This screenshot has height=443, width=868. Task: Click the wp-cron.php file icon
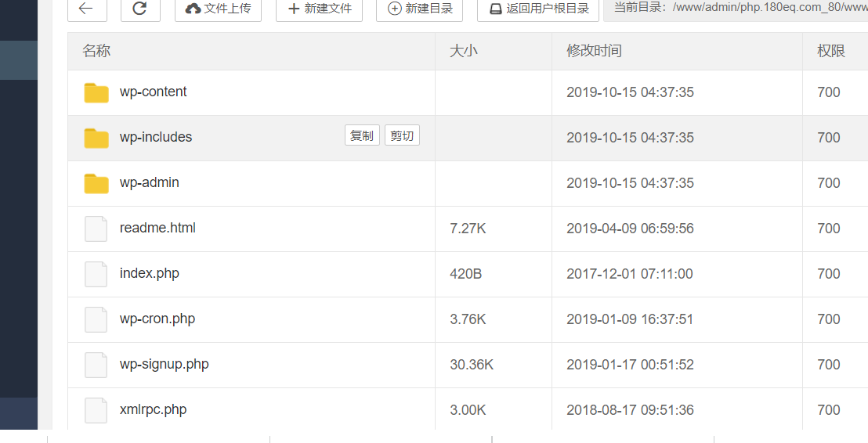[x=96, y=319]
